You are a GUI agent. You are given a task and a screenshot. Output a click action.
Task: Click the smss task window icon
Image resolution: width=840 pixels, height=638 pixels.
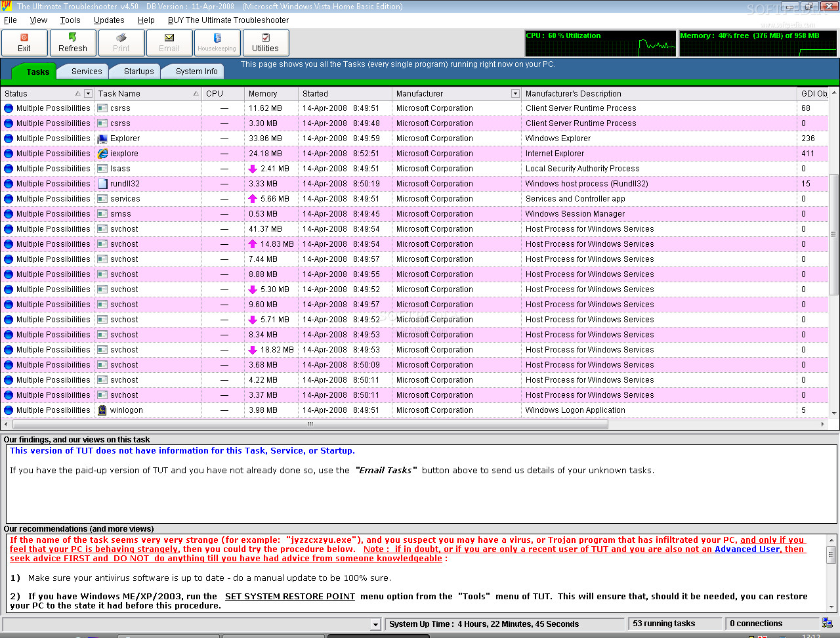102,214
